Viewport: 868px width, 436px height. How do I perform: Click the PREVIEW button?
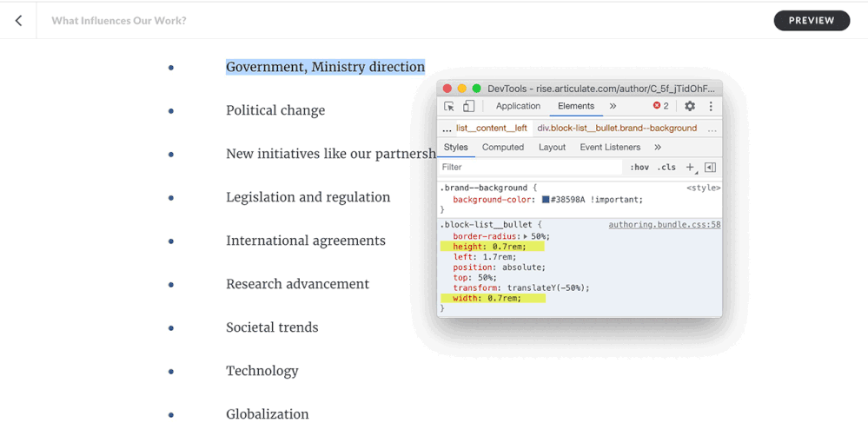[x=812, y=21]
